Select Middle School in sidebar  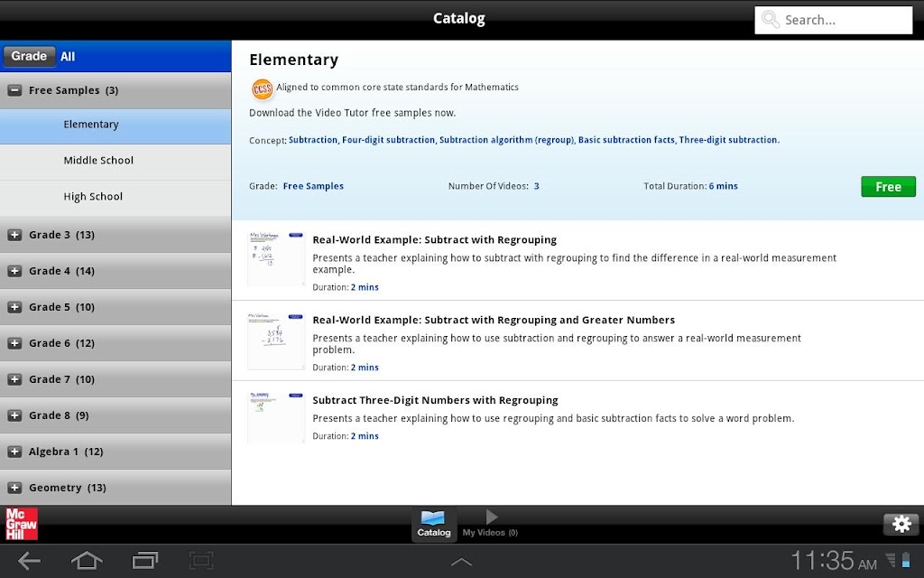pyautogui.click(x=115, y=161)
